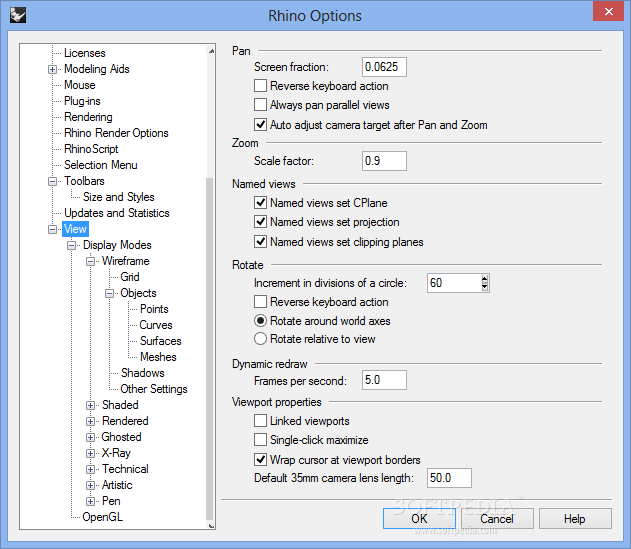Expand the X-Ray node
Screen dimensions: 631x549
coord(91,453)
